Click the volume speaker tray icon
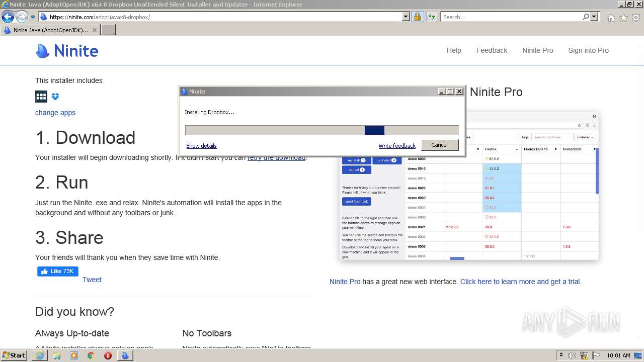The height and width of the screenshot is (362, 644). coord(572,355)
